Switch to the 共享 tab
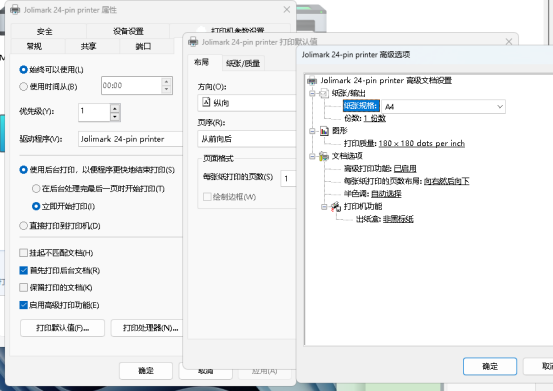This screenshot has height=391, width=553. 88,46
